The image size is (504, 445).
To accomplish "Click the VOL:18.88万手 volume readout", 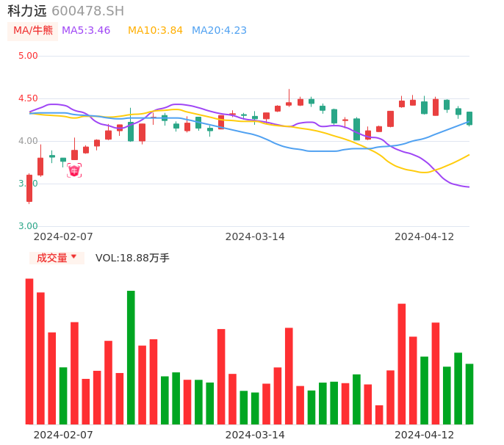I will click(x=132, y=258).
